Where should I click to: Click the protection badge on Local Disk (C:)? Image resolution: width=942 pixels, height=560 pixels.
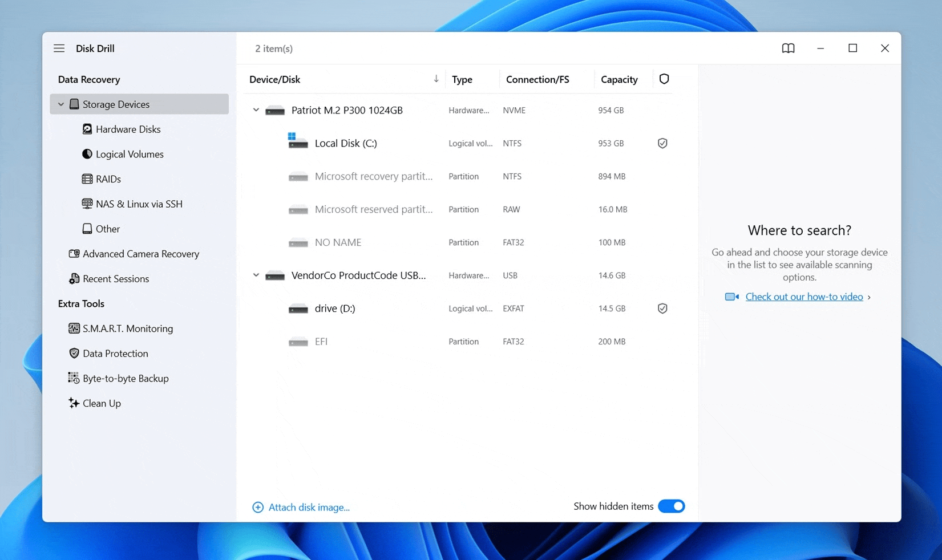pyautogui.click(x=662, y=143)
